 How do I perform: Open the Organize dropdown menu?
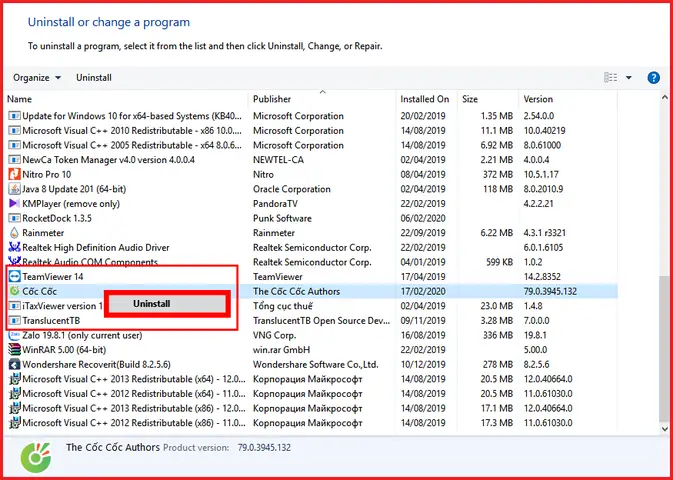pyautogui.click(x=37, y=78)
